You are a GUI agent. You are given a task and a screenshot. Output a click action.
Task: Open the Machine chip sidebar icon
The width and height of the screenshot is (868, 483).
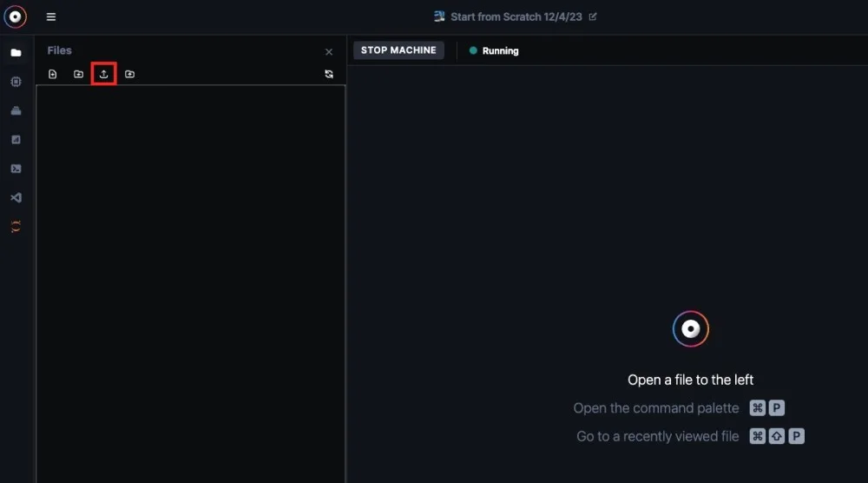coord(16,82)
